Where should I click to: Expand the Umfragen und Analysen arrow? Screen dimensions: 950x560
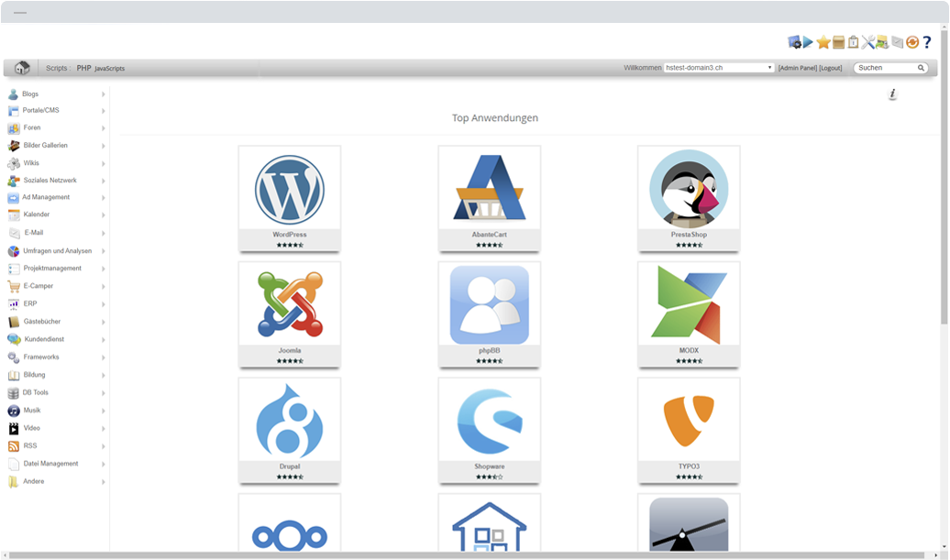[x=103, y=251]
